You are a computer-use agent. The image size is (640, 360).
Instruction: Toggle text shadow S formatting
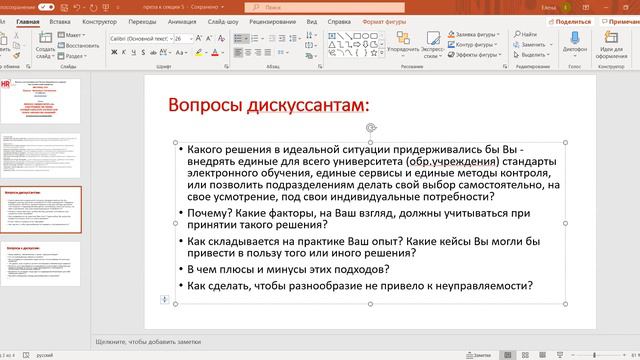pyautogui.click(x=143, y=52)
